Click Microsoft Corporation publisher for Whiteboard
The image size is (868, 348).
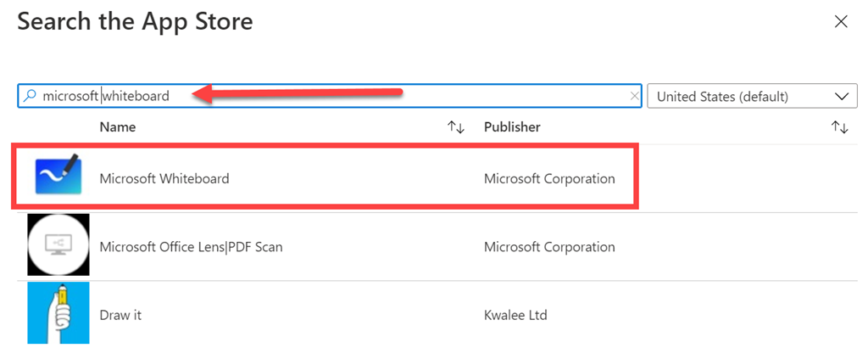549,179
